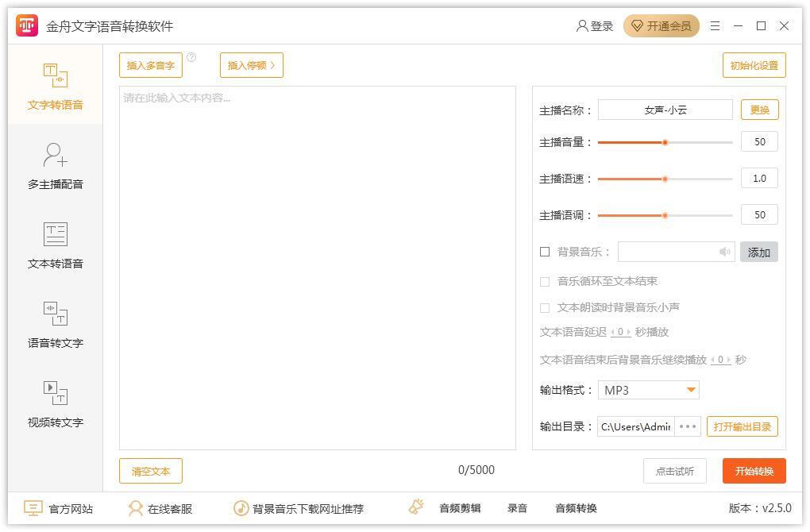Click the 主播音量 slider handle
This screenshot has height=532, width=810.
tap(665, 142)
